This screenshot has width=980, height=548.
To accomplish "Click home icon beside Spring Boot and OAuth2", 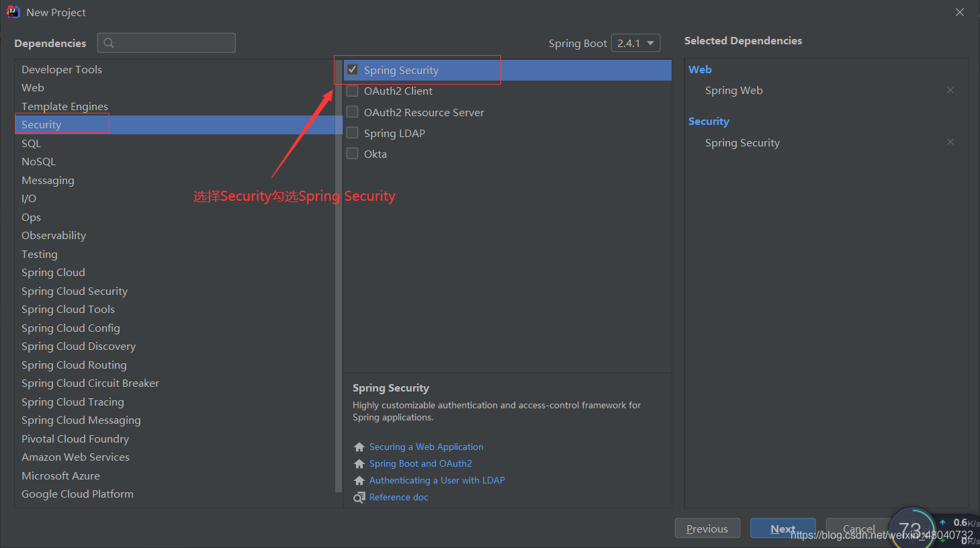I will pos(359,464).
